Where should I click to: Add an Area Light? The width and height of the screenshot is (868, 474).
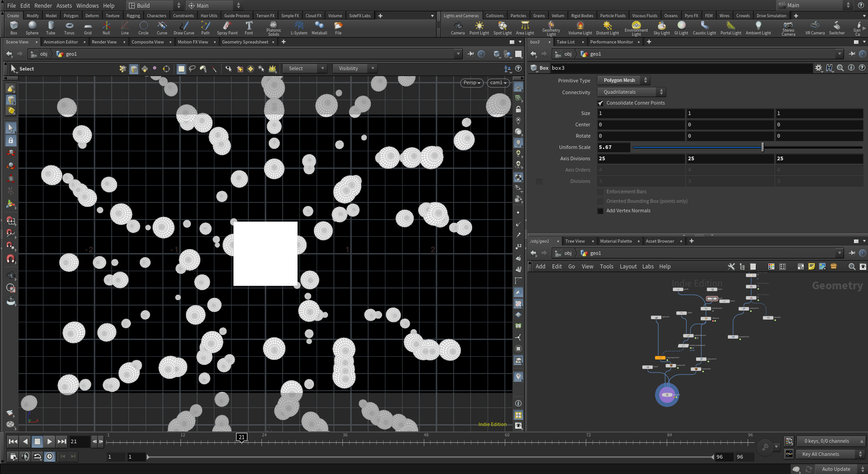[x=525, y=28]
